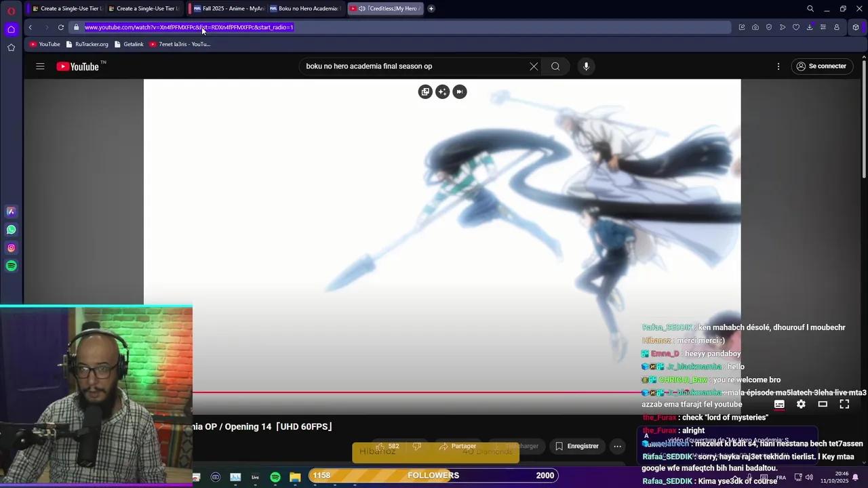868x488 pixels.
Task: Open the RuTracker.org bookmark
Action: click(87, 44)
